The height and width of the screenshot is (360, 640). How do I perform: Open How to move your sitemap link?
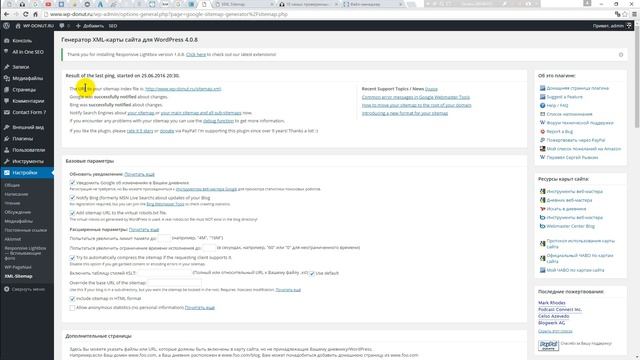pos(417,105)
